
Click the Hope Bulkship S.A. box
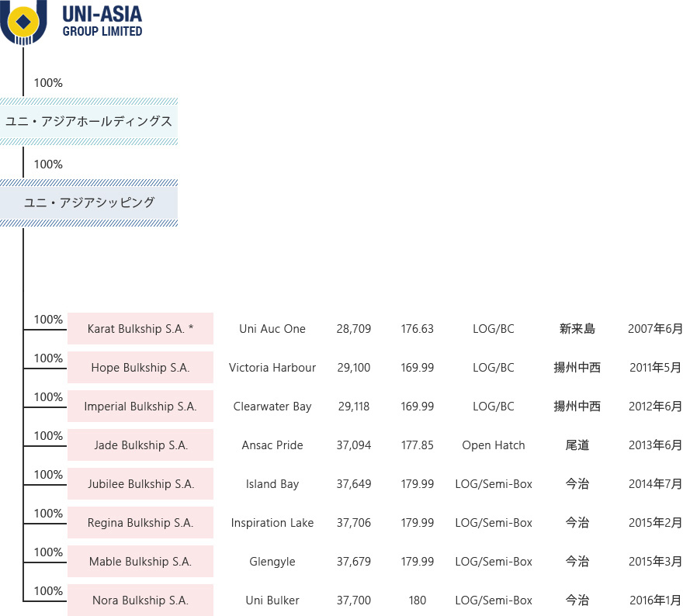[x=140, y=368]
